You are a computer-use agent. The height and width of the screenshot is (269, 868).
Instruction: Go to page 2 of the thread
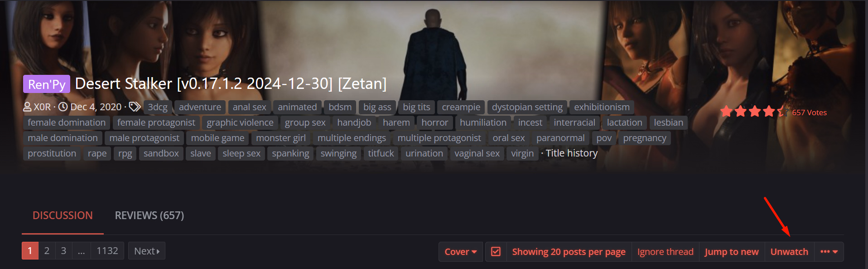[x=47, y=251]
